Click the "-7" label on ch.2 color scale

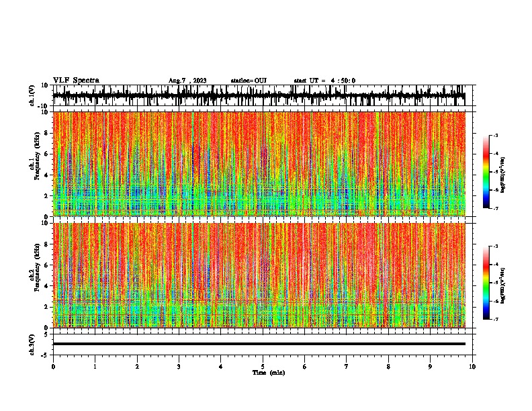tap(496, 319)
